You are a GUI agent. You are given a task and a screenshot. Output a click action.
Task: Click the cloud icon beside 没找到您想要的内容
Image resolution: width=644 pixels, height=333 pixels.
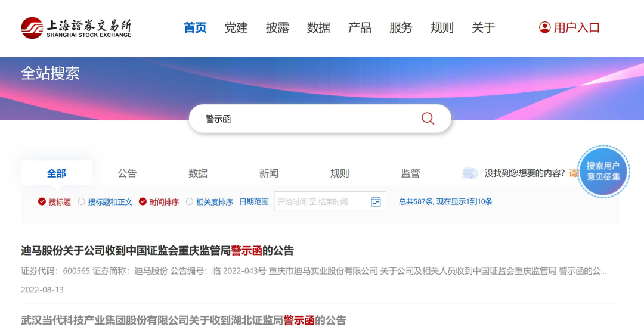[x=469, y=173]
